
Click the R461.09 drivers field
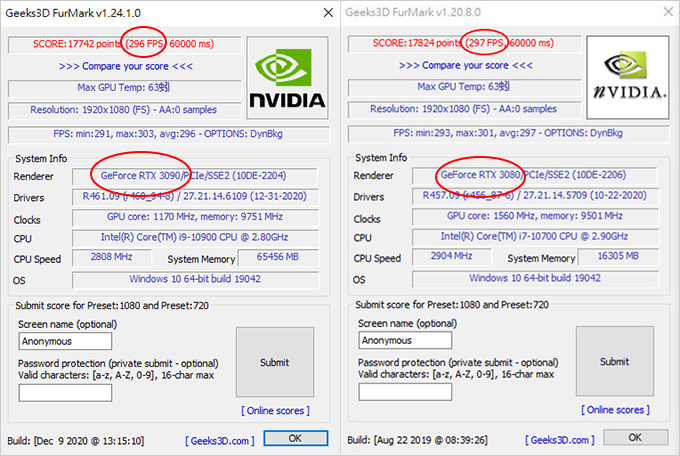(195, 197)
